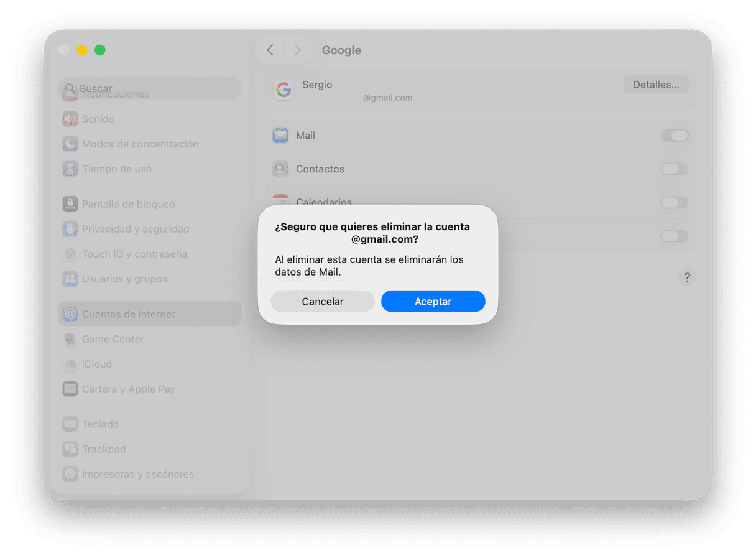The image size is (756, 558).
Task: Open Pantalla de bloqueo settings
Action: pyautogui.click(x=70, y=204)
